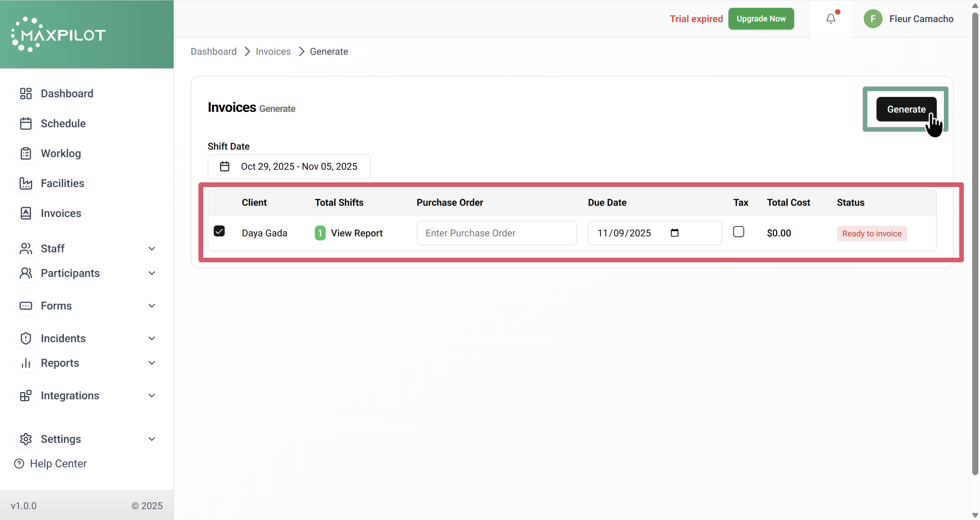Click the Schedule calendar icon
The height and width of the screenshot is (520, 980).
tap(26, 123)
